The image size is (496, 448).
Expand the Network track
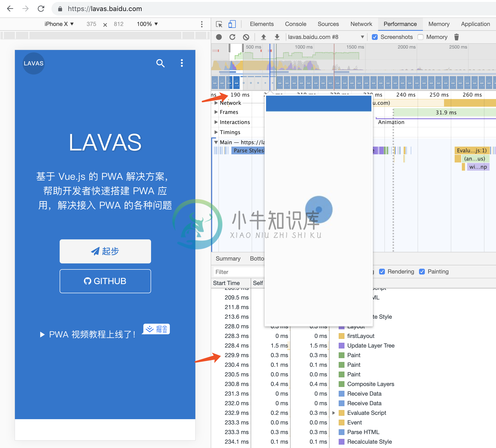click(x=216, y=103)
